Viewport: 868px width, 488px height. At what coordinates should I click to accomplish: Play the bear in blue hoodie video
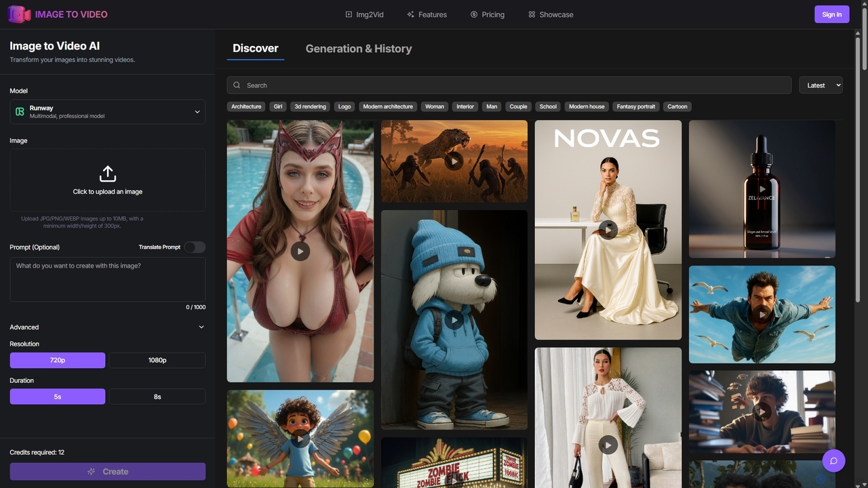(x=454, y=319)
